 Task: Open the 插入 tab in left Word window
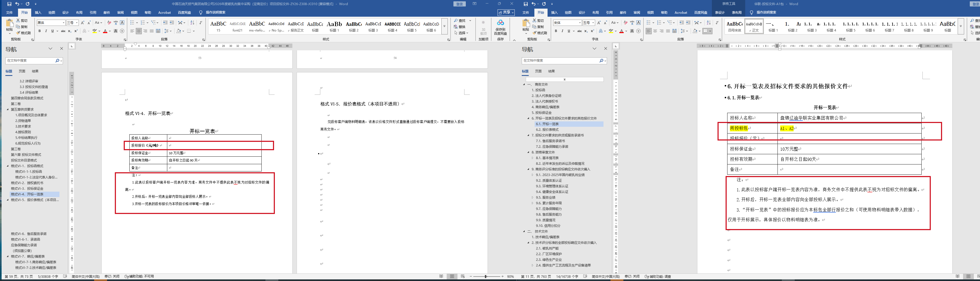tap(38, 13)
